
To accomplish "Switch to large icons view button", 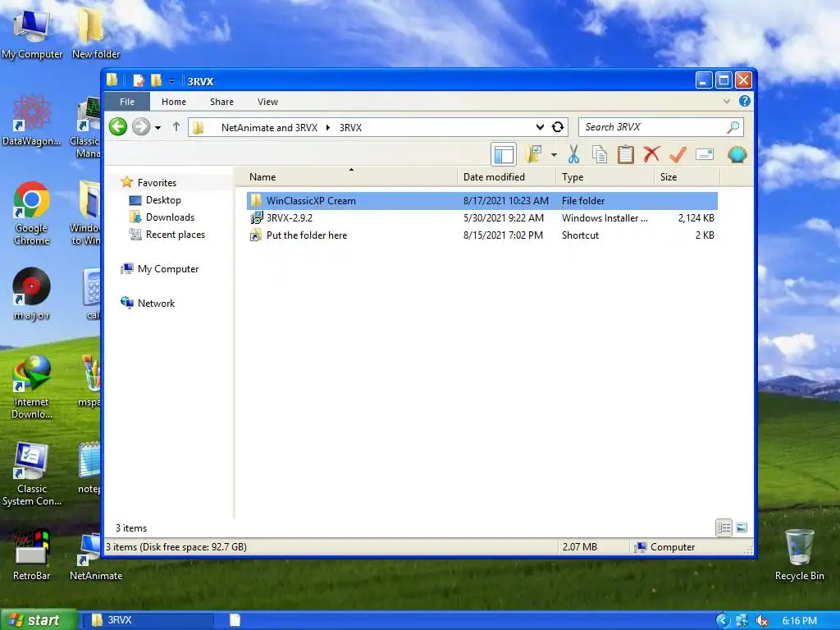I will coord(742,527).
